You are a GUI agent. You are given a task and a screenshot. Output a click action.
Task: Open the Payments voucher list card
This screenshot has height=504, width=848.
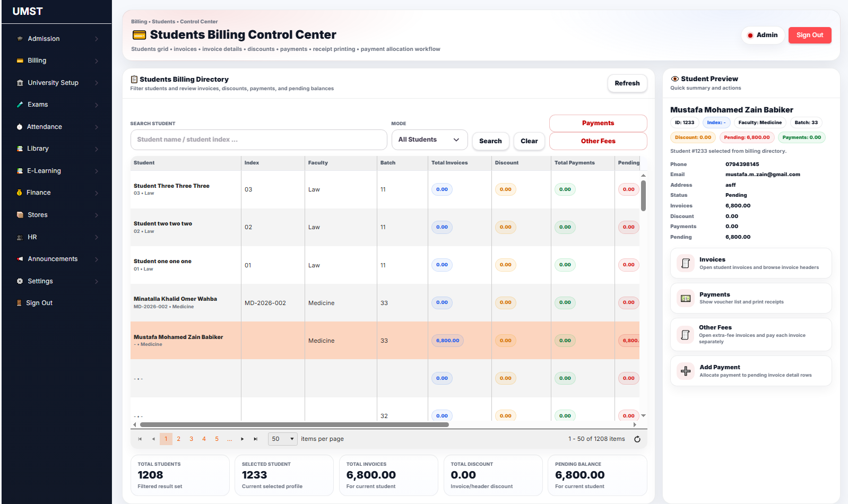click(x=751, y=298)
